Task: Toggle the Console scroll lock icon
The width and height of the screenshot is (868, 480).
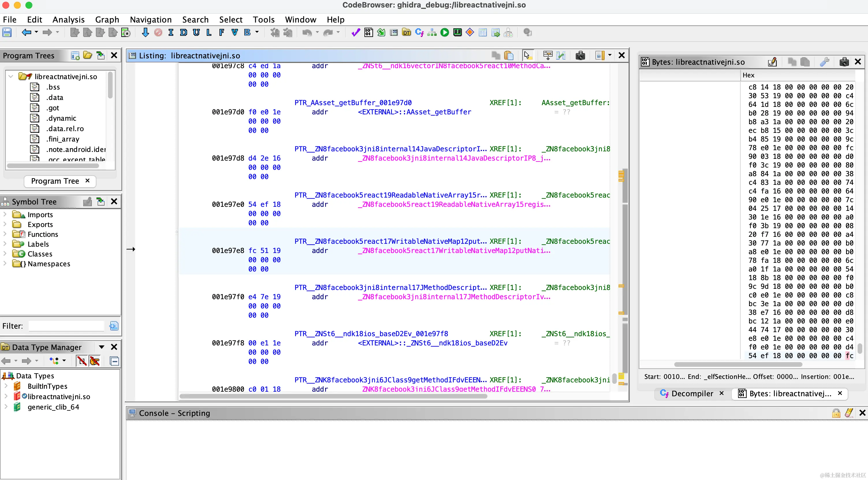Action: (836, 413)
